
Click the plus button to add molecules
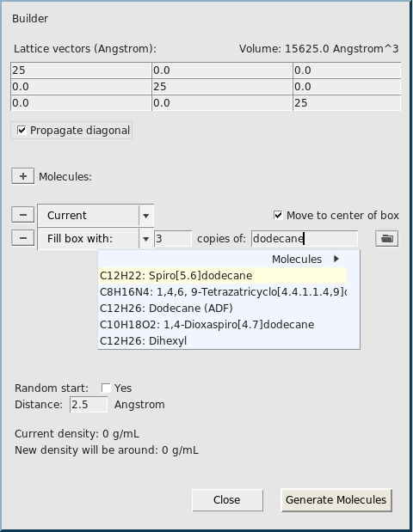click(22, 176)
